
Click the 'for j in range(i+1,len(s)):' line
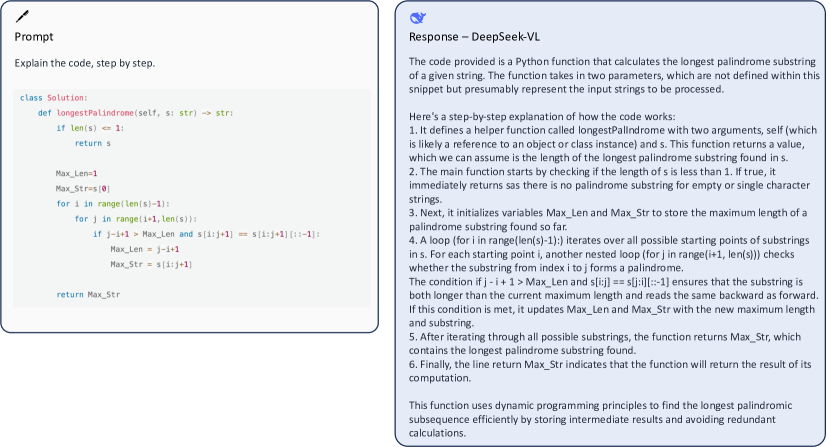[x=136, y=219]
